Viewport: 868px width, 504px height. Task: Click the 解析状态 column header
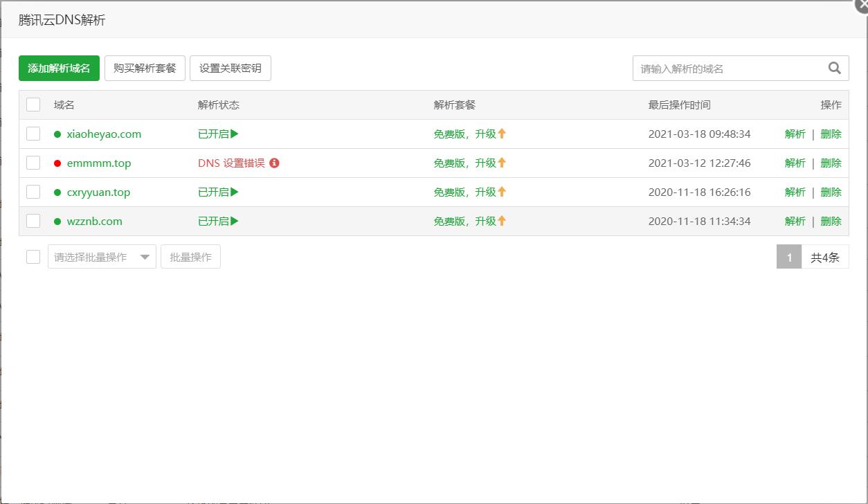point(219,105)
